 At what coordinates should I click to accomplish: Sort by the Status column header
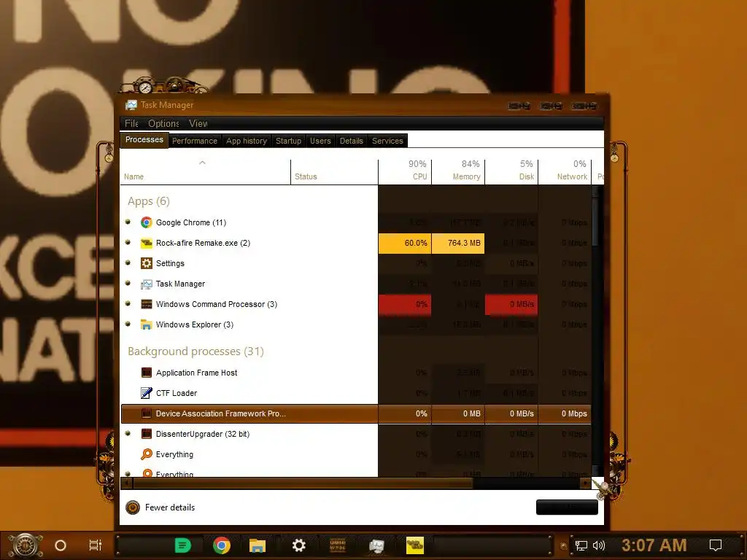tap(334, 172)
